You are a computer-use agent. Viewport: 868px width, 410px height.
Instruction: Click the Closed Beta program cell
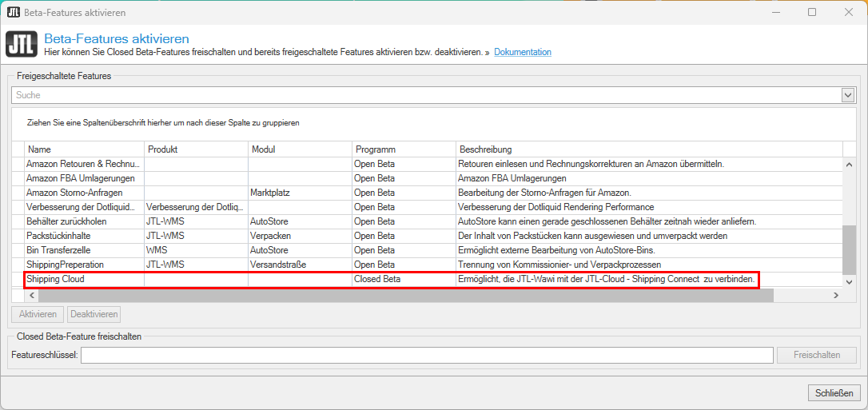tap(404, 280)
